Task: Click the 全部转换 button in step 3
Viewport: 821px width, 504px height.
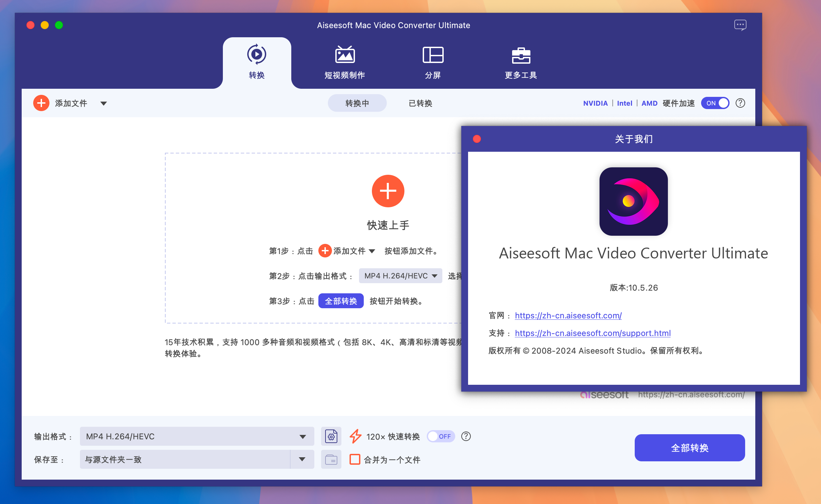Action: pos(341,301)
